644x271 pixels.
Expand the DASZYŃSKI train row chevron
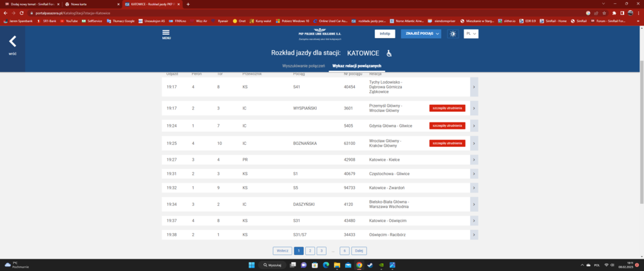[x=474, y=205]
